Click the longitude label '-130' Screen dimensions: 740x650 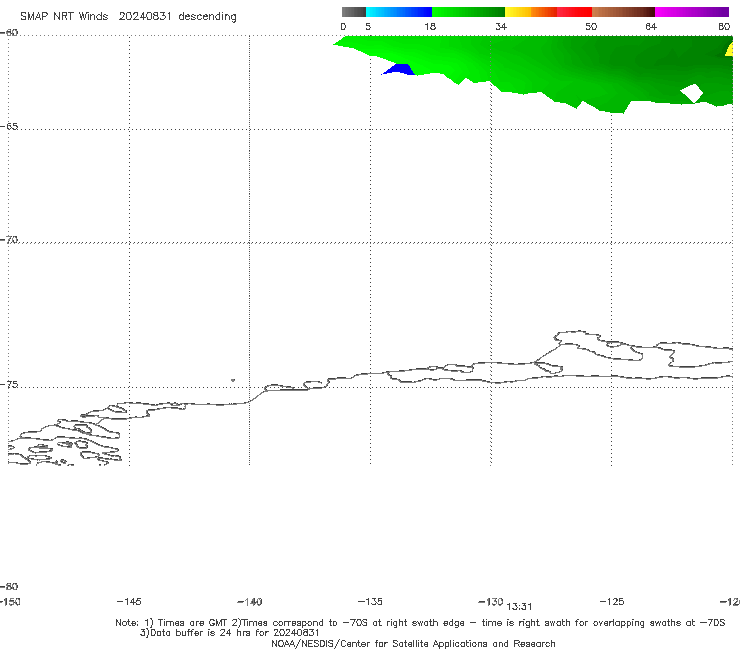tap(491, 601)
